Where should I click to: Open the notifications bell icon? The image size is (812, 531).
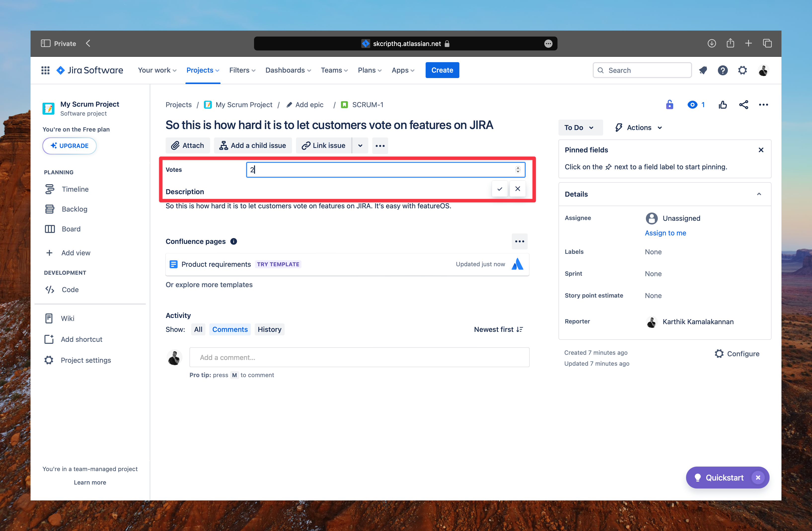(703, 70)
